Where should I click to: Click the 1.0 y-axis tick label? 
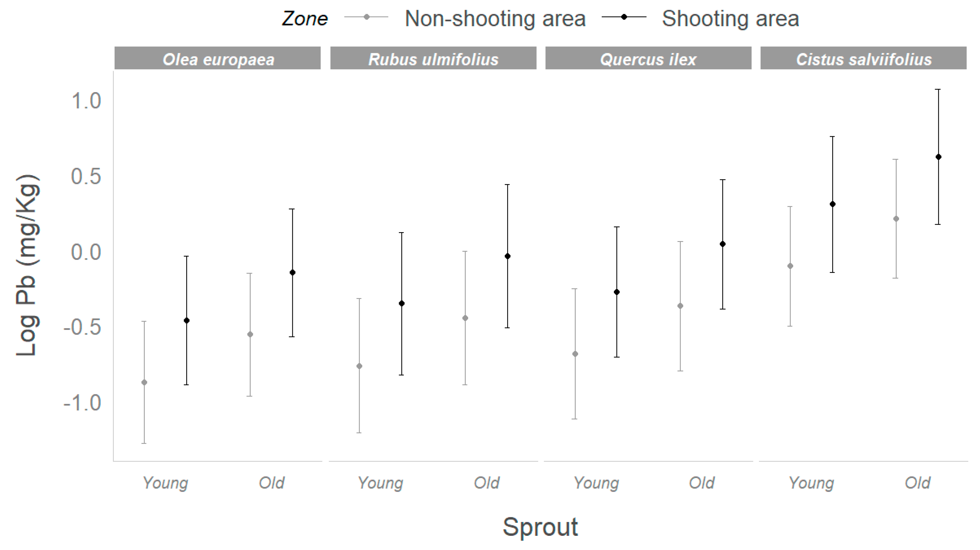click(86, 101)
